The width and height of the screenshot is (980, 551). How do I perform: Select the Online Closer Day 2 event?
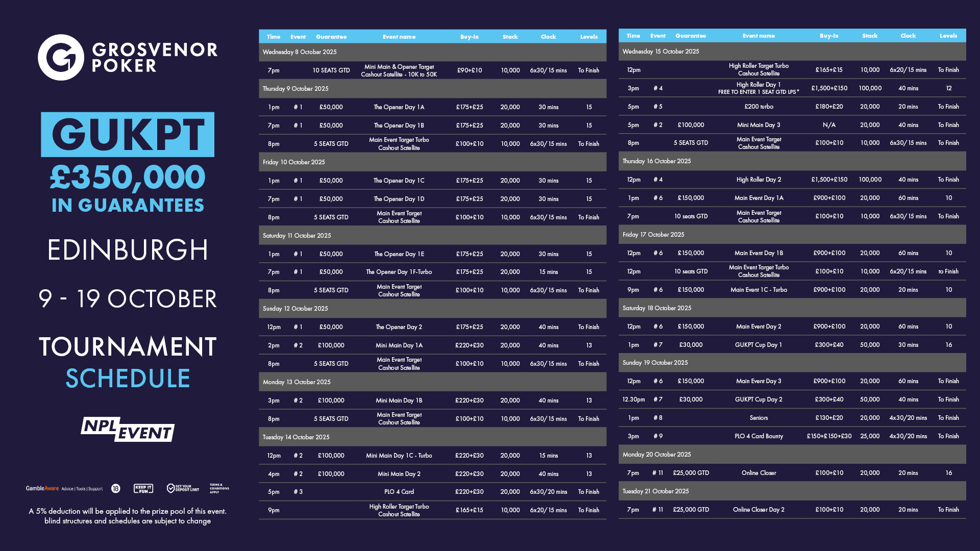(x=758, y=510)
